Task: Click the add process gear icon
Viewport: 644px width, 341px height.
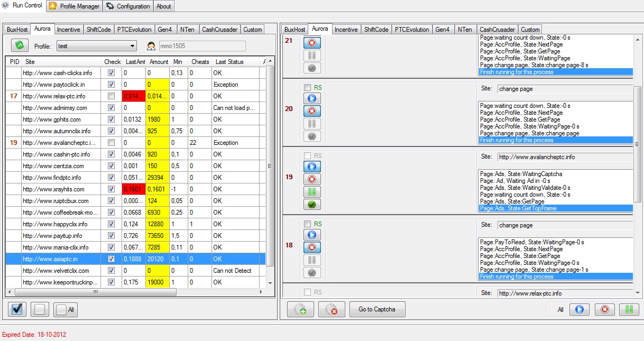Action: click(x=300, y=309)
